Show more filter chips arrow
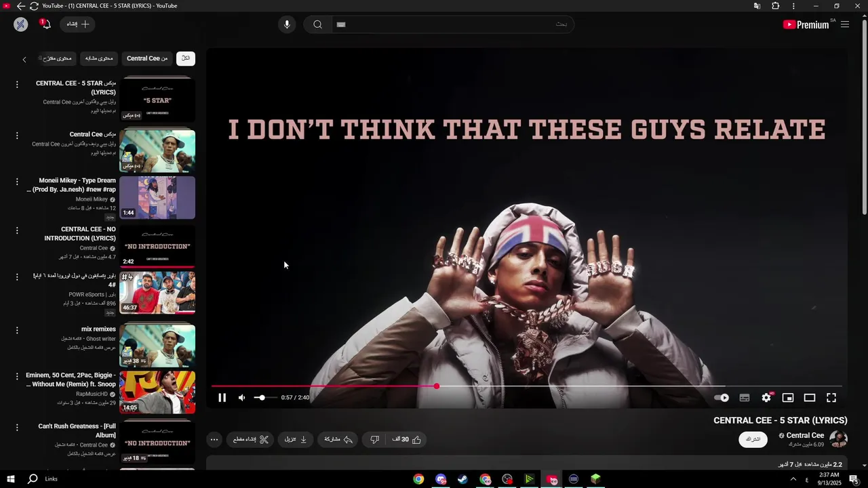Screen dimensions: 868x488 pos(24,60)
